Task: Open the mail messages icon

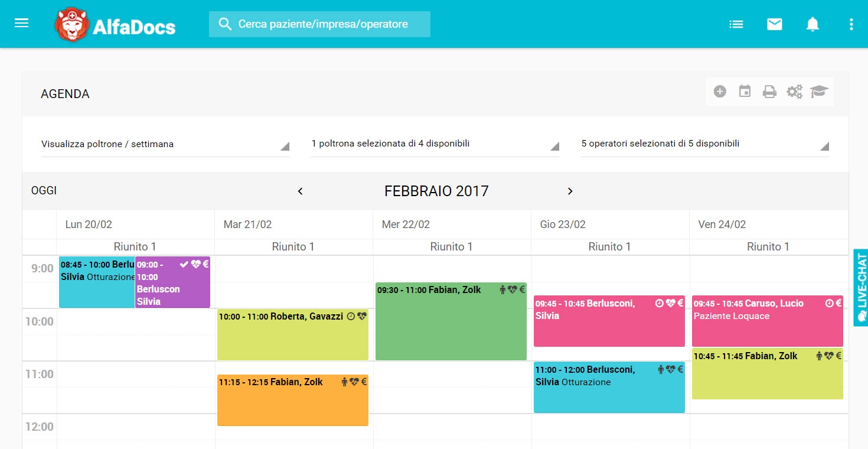Action: coord(774,24)
